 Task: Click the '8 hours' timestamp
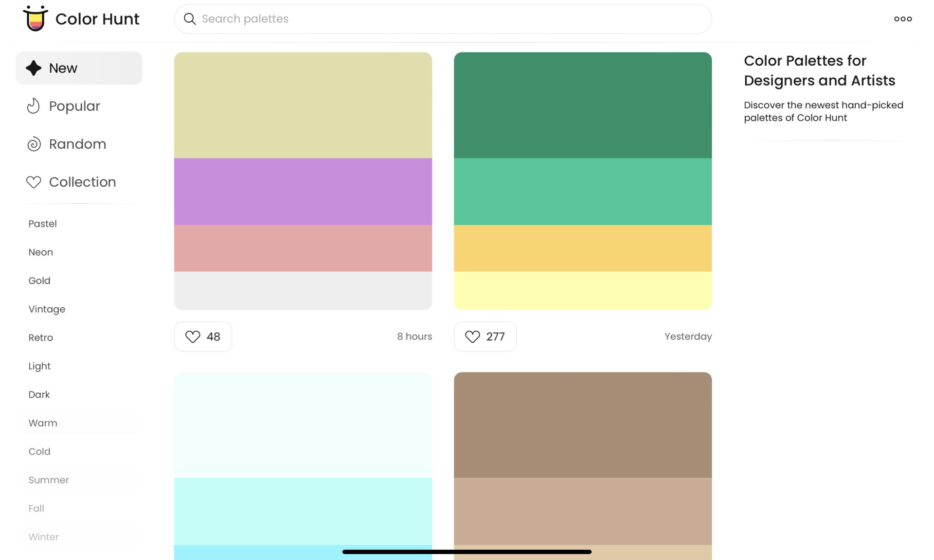click(x=414, y=336)
